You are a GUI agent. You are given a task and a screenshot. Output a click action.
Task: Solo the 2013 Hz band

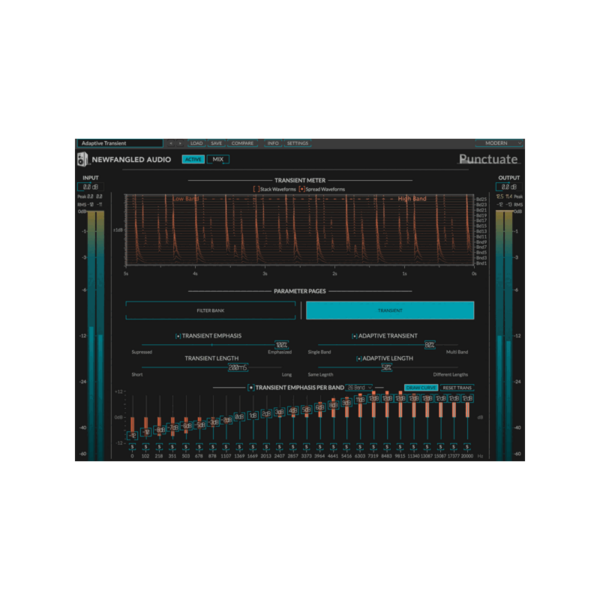coord(266,447)
